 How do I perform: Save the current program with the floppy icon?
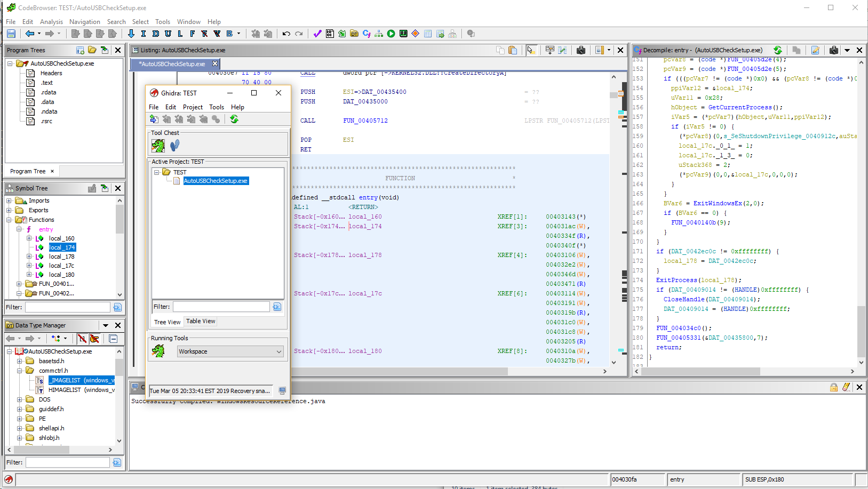(x=11, y=34)
